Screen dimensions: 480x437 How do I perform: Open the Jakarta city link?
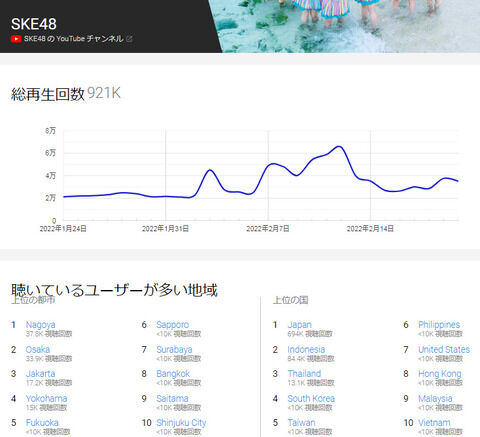tap(40, 374)
